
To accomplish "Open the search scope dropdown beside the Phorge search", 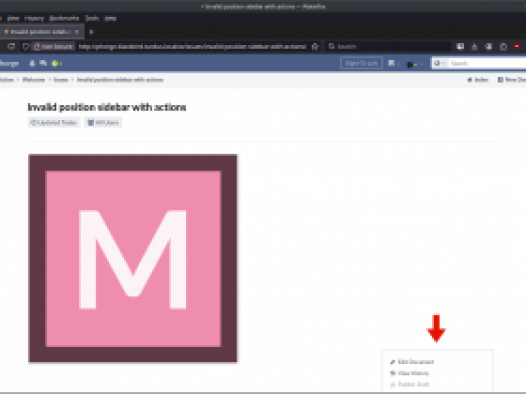I will [439, 63].
